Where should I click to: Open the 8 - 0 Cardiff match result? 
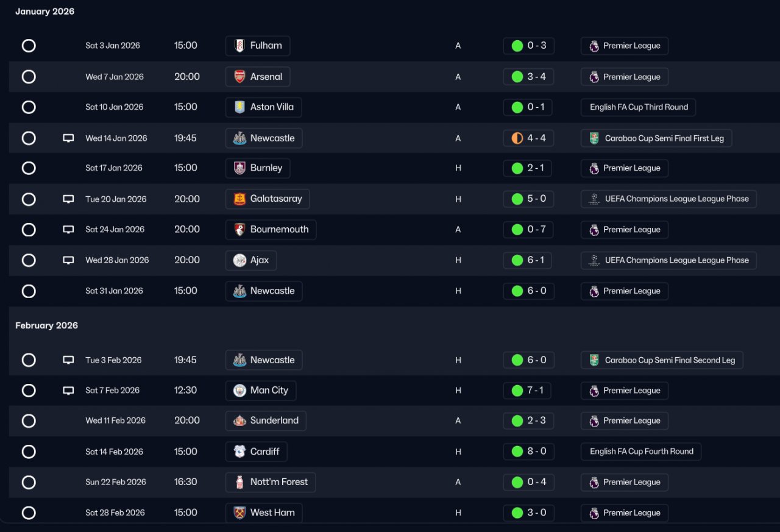(528, 452)
